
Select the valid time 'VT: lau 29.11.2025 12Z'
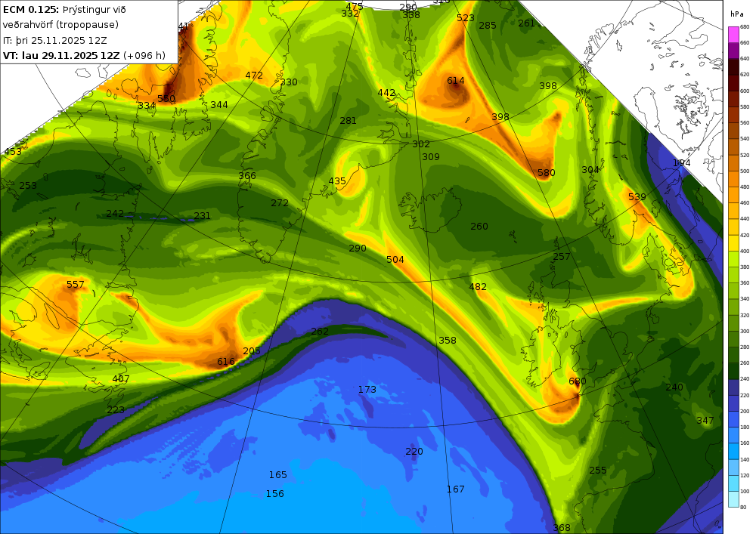(61, 55)
